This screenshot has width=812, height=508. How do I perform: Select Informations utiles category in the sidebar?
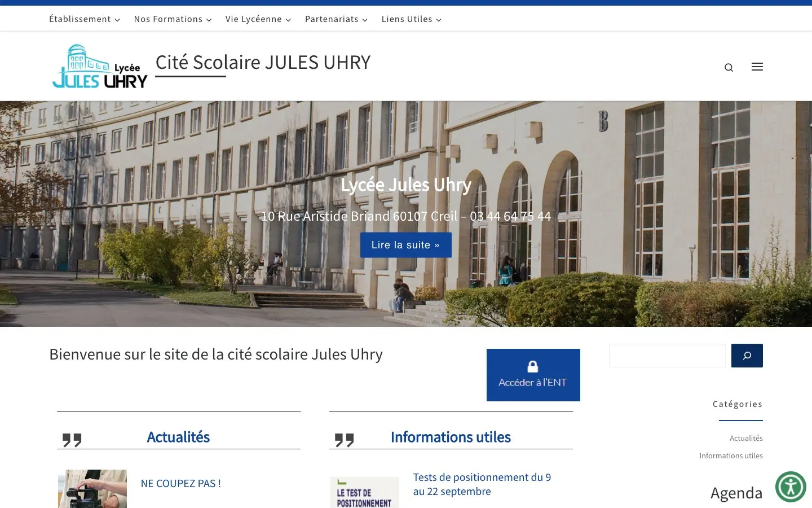click(731, 456)
